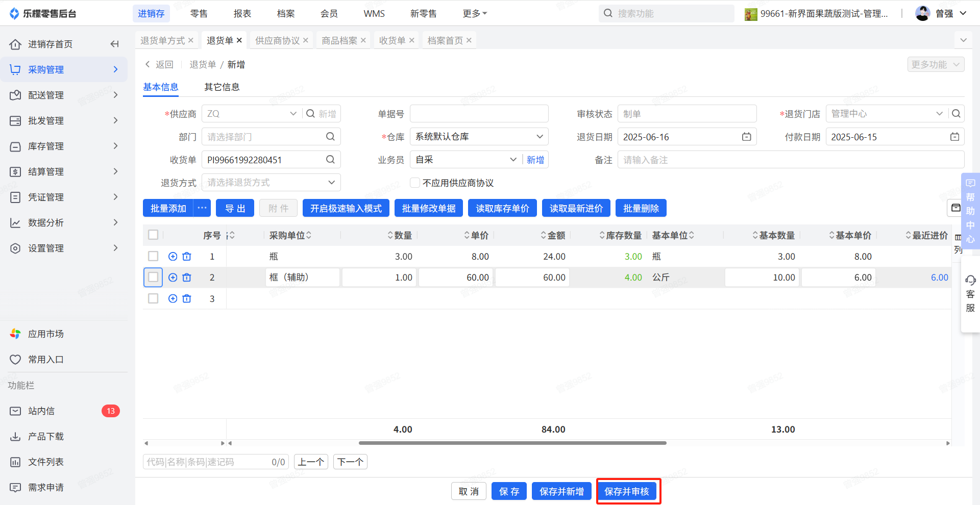This screenshot has height=505, width=980.
Task: Open 产品下载 download icon
Action: point(15,437)
